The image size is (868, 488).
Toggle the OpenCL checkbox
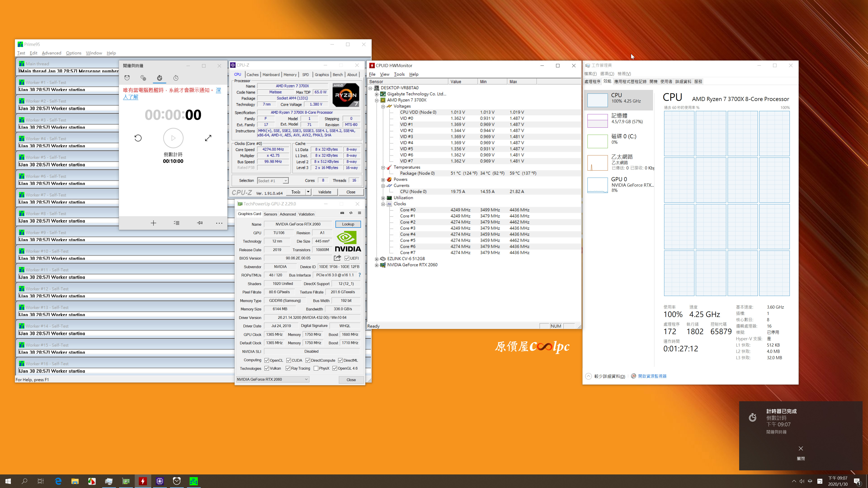coord(267,360)
